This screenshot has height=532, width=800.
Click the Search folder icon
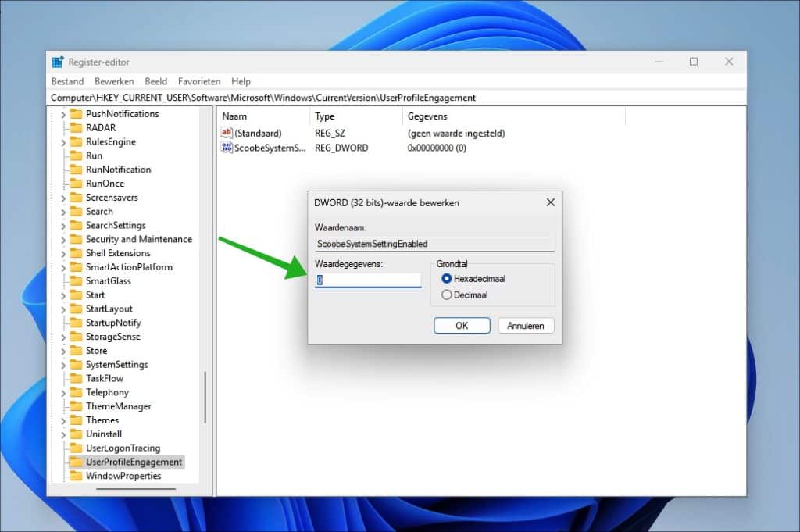tap(76, 211)
